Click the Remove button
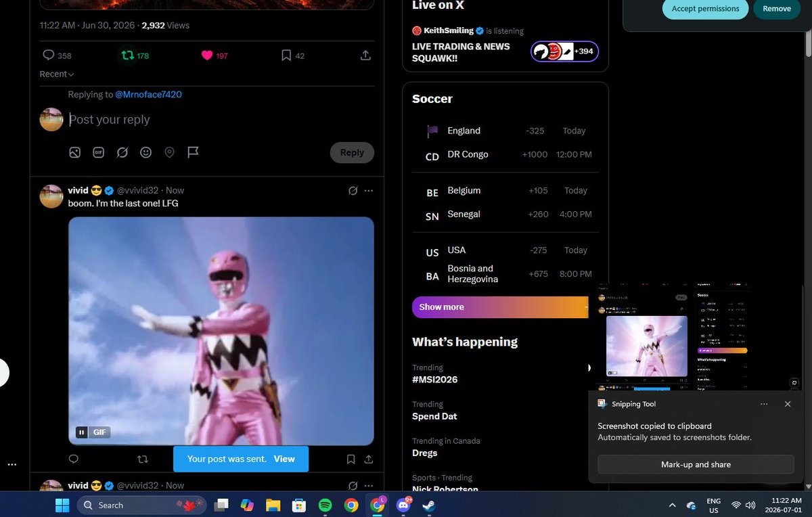 click(777, 9)
